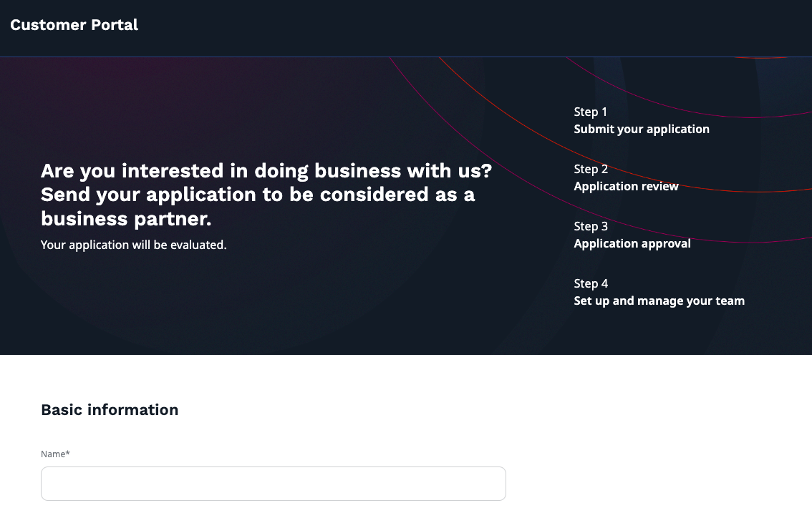Select the Customer Portal header title
This screenshot has width=812, height=508.
(x=74, y=24)
